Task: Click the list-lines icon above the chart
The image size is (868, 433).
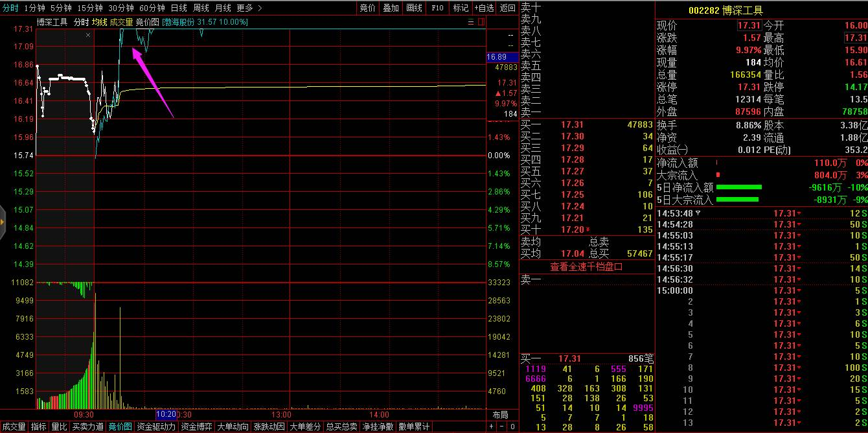Action: [x=471, y=21]
